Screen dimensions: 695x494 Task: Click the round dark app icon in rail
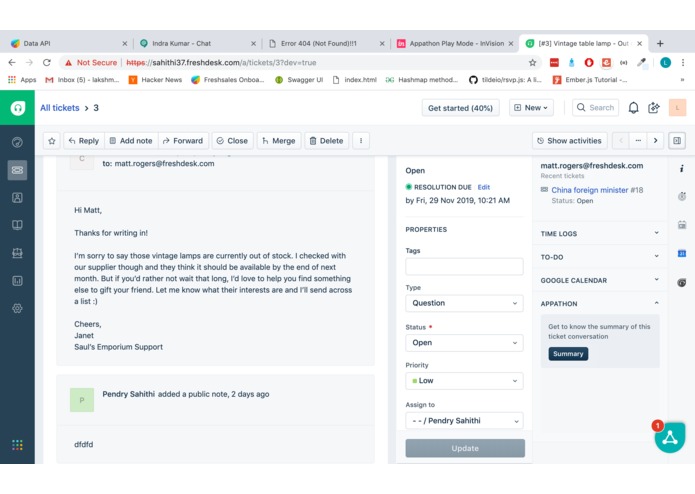coord(682,283)
